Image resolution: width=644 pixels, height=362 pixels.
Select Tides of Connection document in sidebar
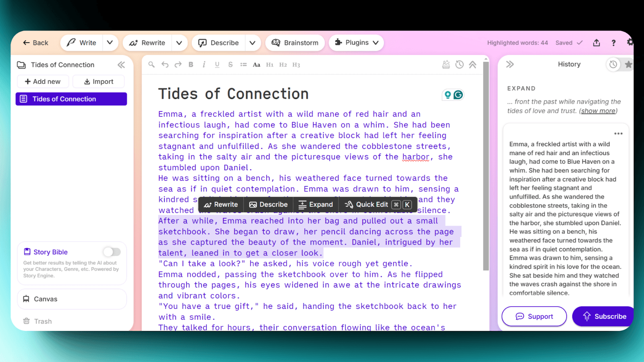click(x=71, y=99)
